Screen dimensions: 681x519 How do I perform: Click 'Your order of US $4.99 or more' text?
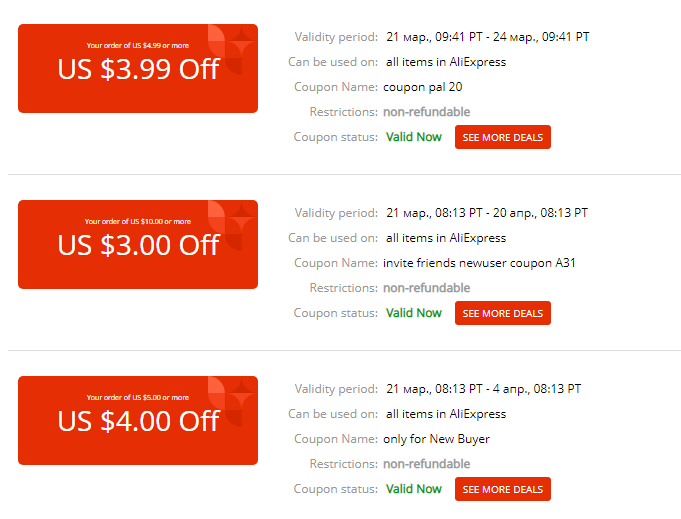[x=138, y=46]
